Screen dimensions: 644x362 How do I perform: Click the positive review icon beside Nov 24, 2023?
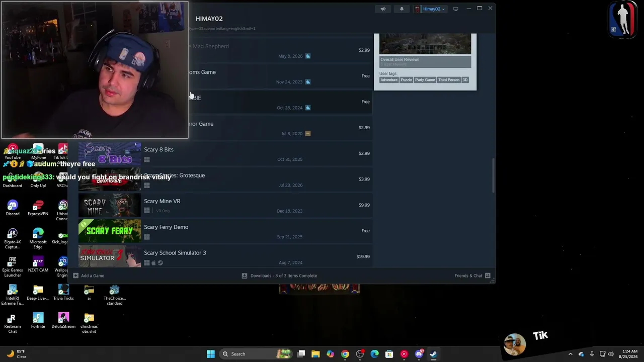tap(308, 82)
